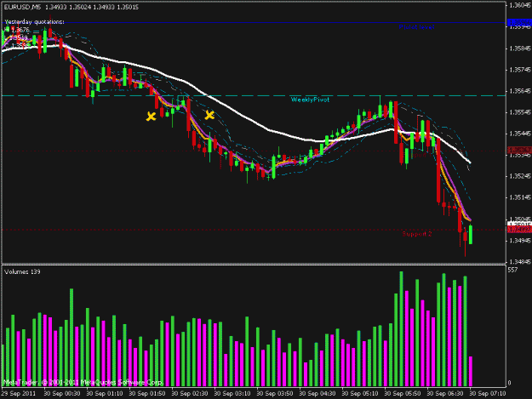Click the blue pivot price tag on axis
532x399 pixels.
tap(519, 23)
